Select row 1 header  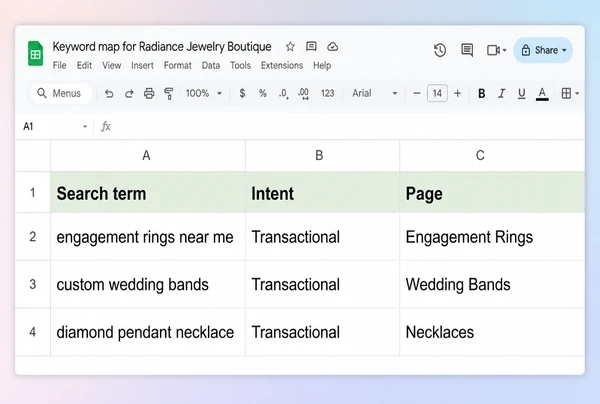tap(33, 192)
